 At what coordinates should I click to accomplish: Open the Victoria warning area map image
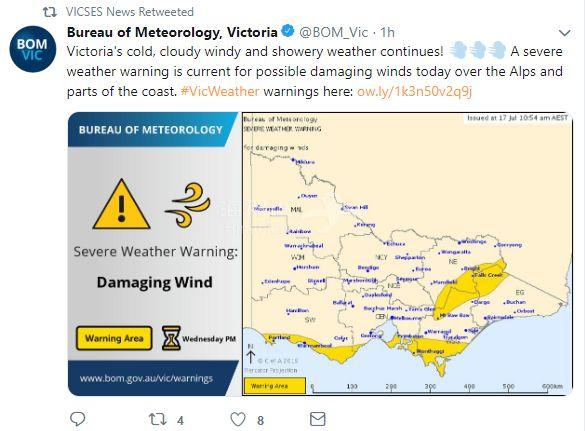[x=407, y=254]
